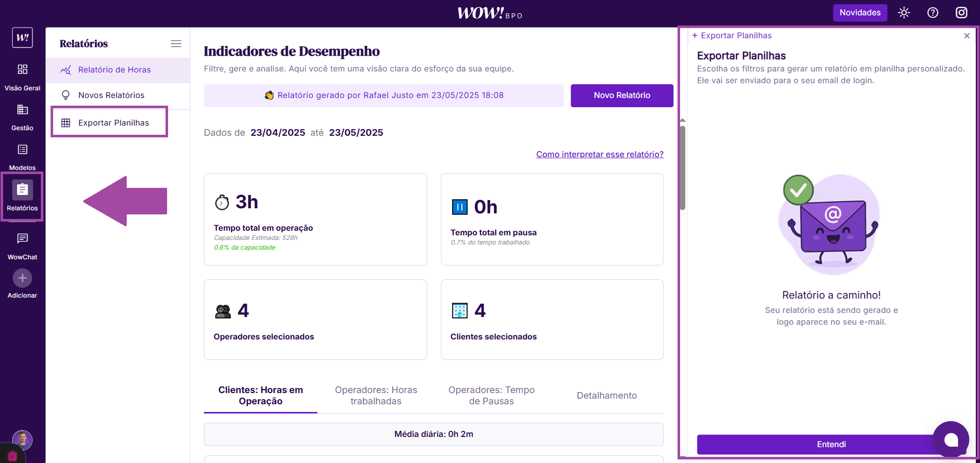The height and width of the screenshot is (463, 980).
Task: Open Exportar Planilhas menu item
Action: coord(113,123)
